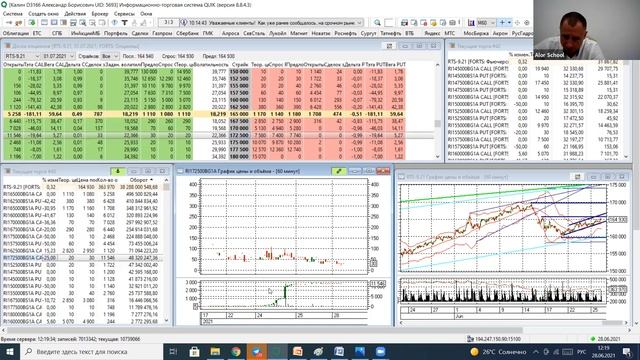Open the RTS-9.21 instrument dropdown
The height and width of the screenshot is (360, 640).
[x=22, y=56]
